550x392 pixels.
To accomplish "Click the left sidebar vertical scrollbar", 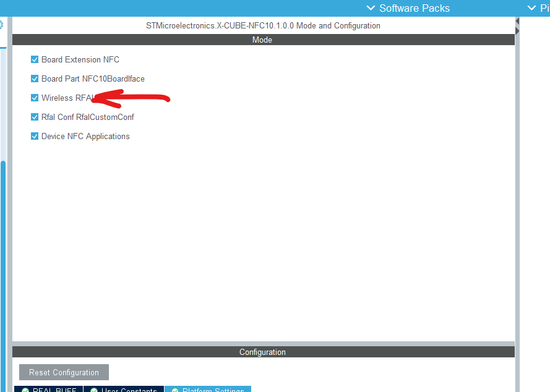I will pyautogui.click(x=3, y=275).
